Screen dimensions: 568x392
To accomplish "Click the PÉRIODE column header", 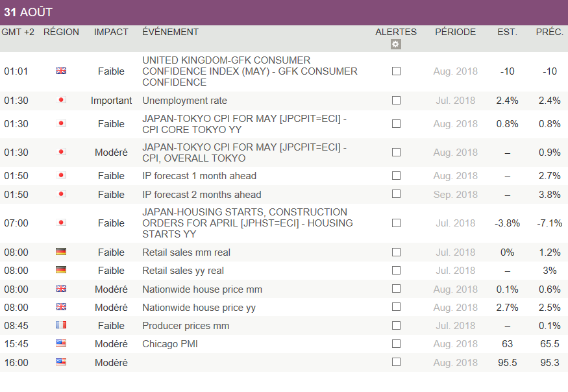I will point(455,32).
